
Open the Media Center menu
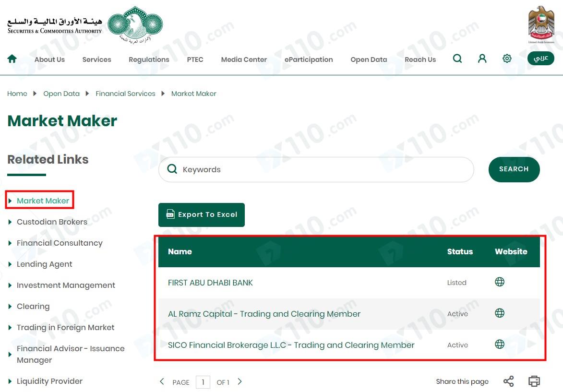click(x=244, y=59)
